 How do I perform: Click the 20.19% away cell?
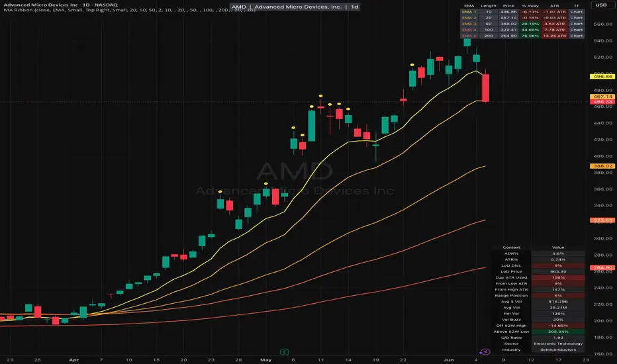(x=530, y=24)
